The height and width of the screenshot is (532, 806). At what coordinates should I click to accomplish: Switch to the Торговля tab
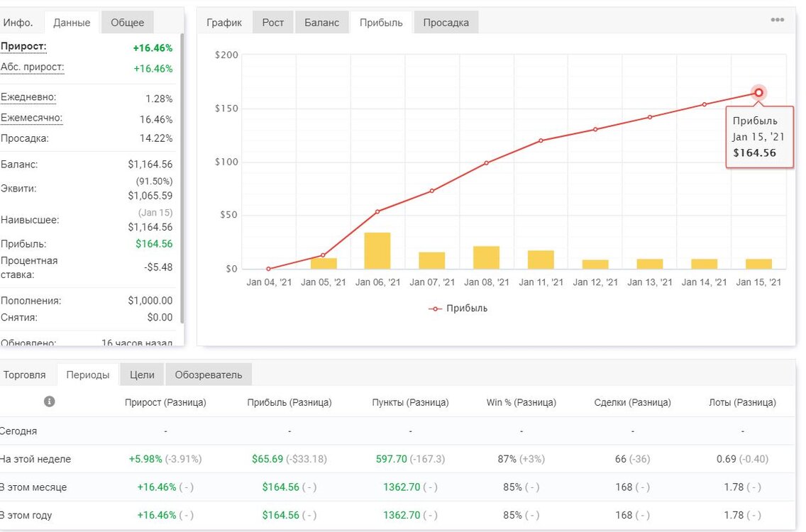point(25,375)
